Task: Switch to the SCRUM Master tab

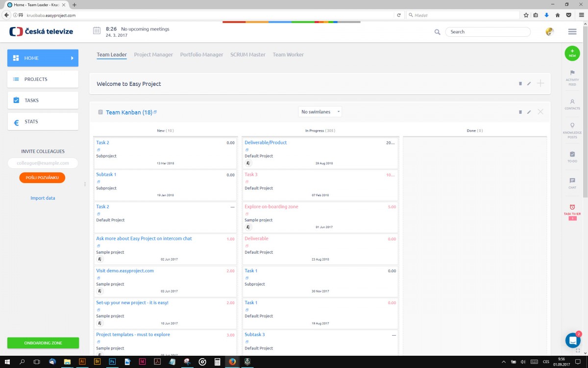Action: [248, 54]
